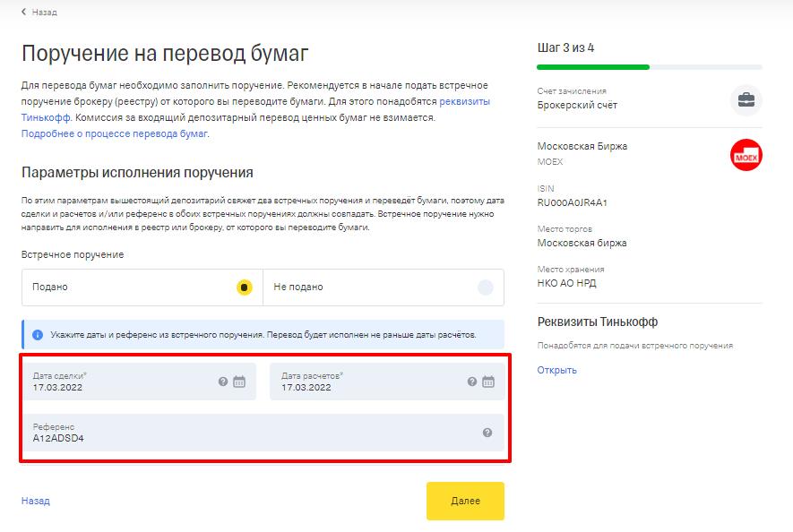
Task: Click the green step progress bar
Action: click(x=593, y=67)
